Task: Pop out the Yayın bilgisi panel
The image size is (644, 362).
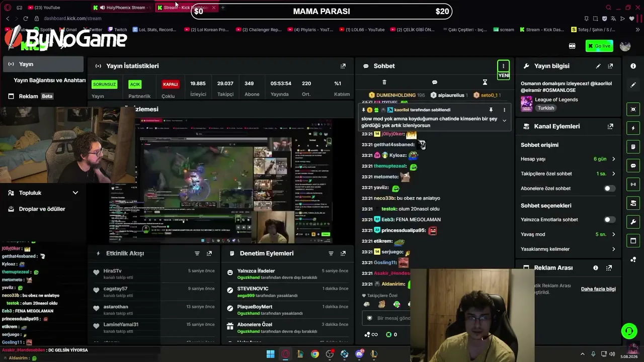Action: coord(610,66)
